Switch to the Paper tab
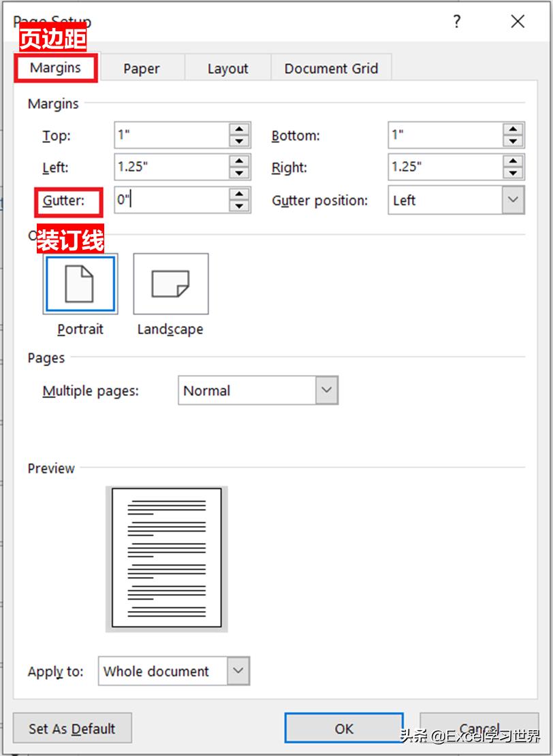 [142, 69]
